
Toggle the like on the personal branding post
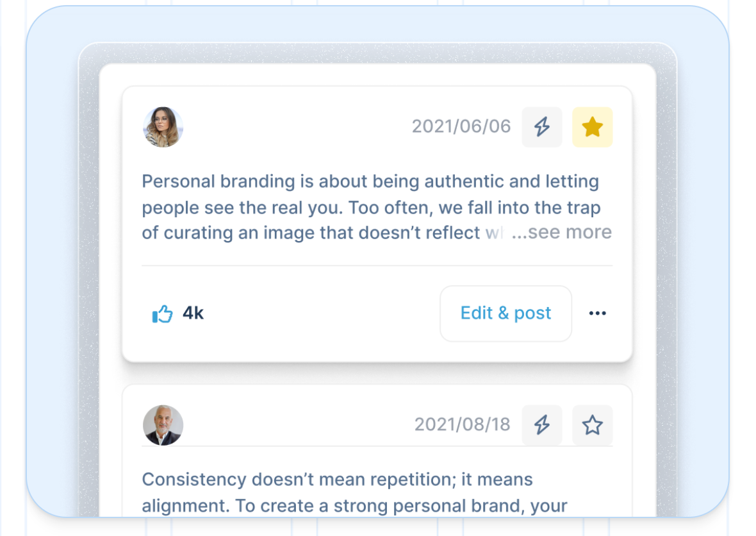162,313
